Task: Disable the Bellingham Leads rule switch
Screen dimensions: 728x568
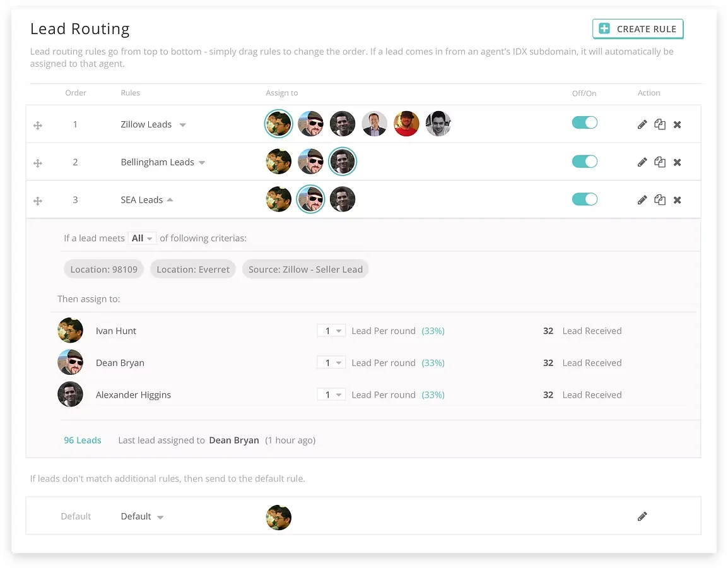Action: [585, 162]
